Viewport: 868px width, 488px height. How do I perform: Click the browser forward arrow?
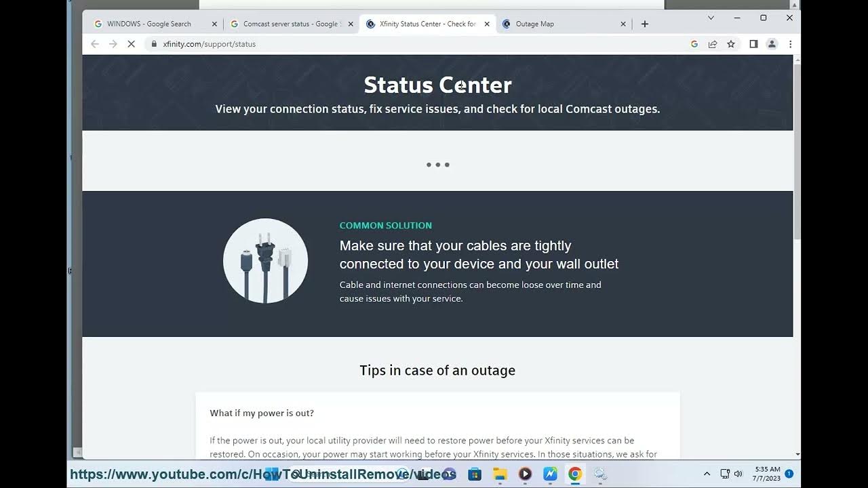113,44
